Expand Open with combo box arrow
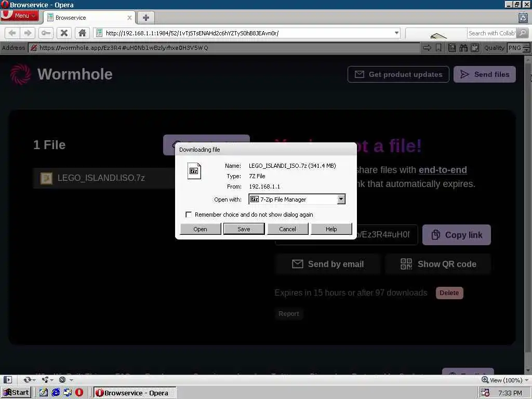This screenshot has width=532, height=399. (x=341, y=199)
